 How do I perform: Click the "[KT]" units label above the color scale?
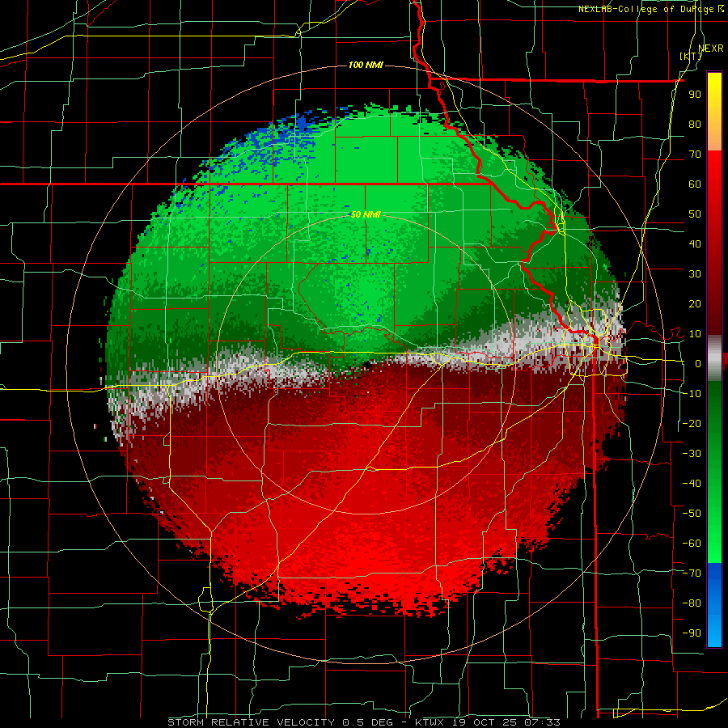click(691, 56)
